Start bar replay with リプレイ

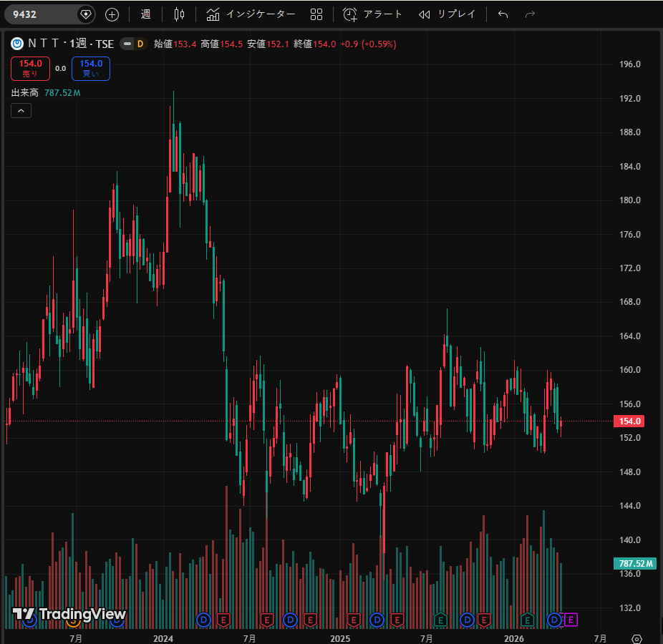pos(447,14)
